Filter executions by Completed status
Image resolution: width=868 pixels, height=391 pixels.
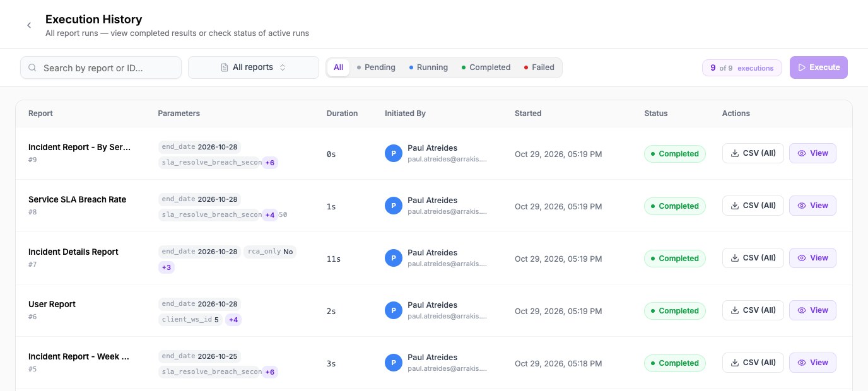(486, 67)
